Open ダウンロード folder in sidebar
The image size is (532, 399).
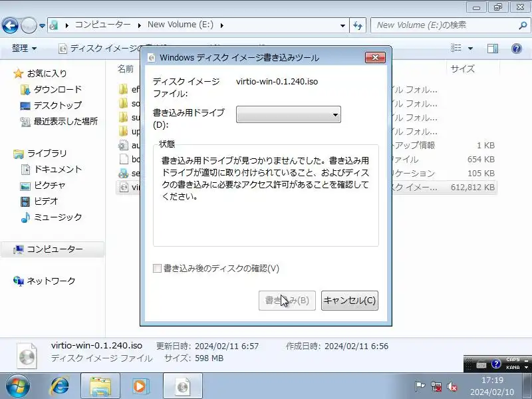[58, 89]
